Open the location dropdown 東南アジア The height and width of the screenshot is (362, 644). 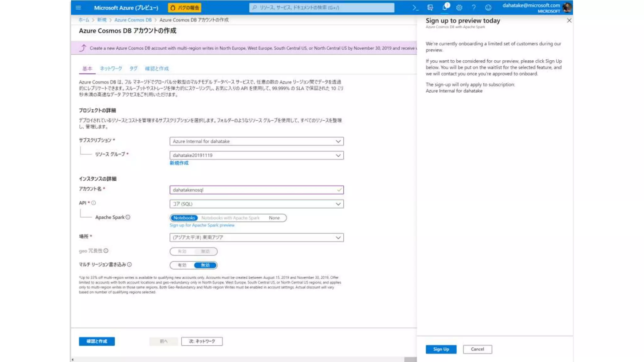pyautogui.click(x=257, y=238)
